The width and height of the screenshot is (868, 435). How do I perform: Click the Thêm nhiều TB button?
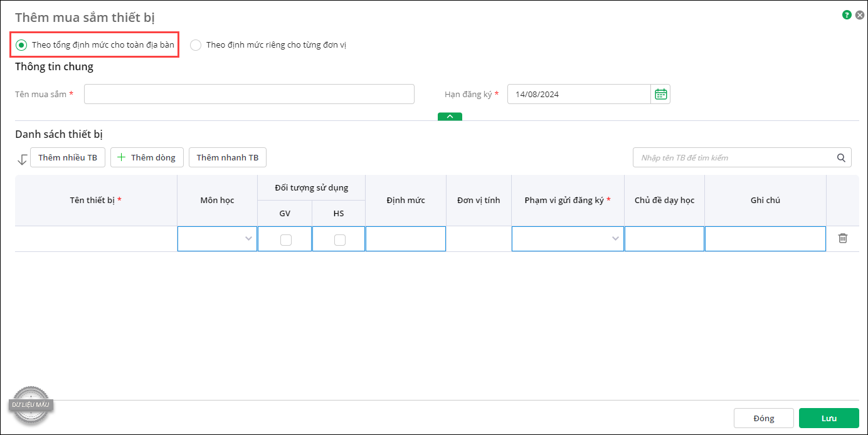68,157
